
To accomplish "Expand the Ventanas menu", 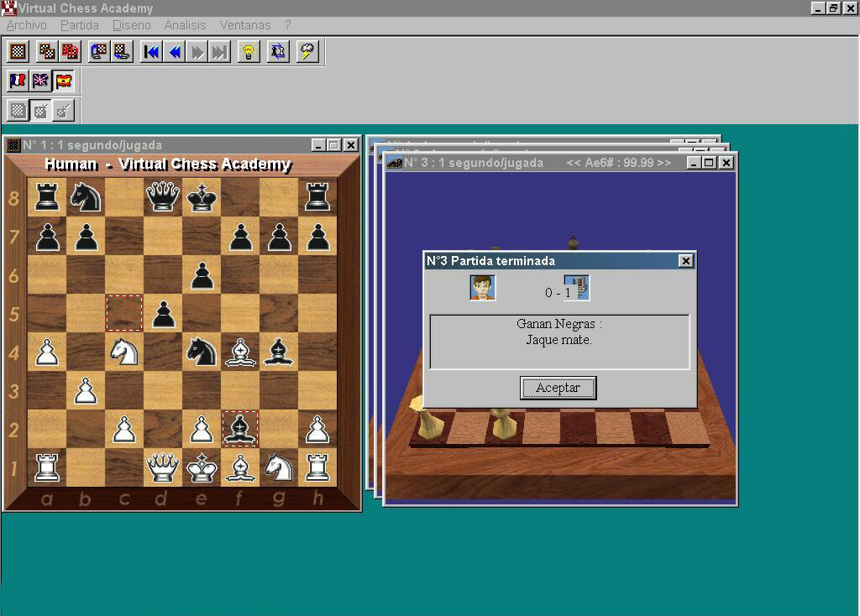I will point(245,25).
